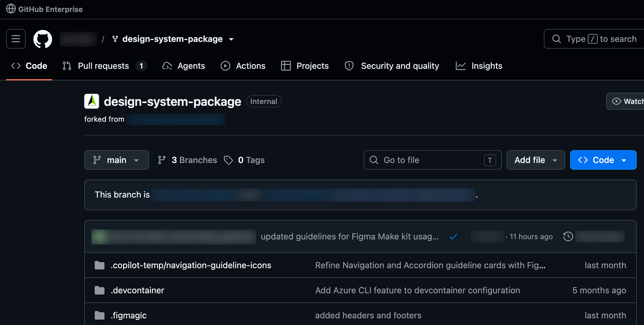Click the Internal visibility badge

264,101
